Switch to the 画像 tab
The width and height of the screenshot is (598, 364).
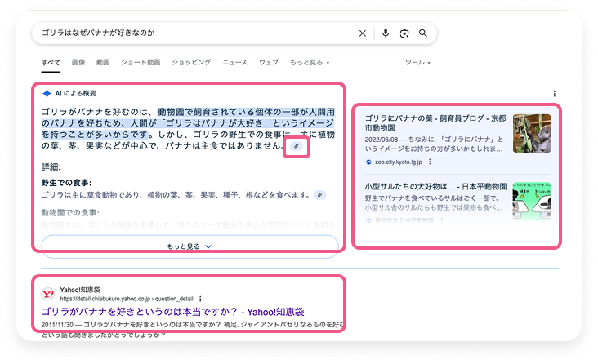tap(78, 62)
